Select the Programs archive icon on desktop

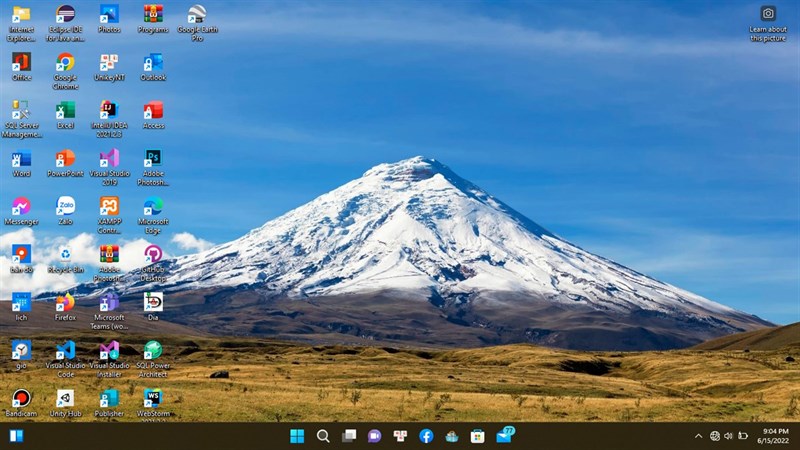[153, 19]
